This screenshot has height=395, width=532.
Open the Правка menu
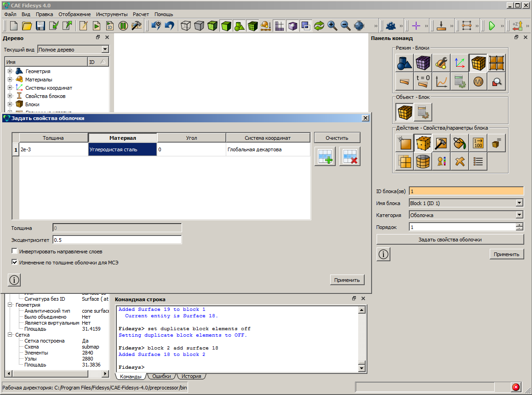pos(45,14)
